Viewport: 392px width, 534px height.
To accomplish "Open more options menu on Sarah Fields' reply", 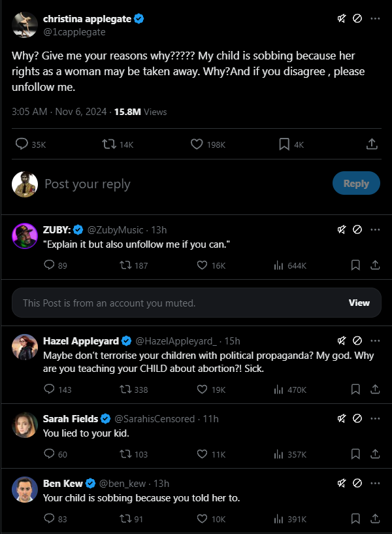I will (x=375, y=418).
